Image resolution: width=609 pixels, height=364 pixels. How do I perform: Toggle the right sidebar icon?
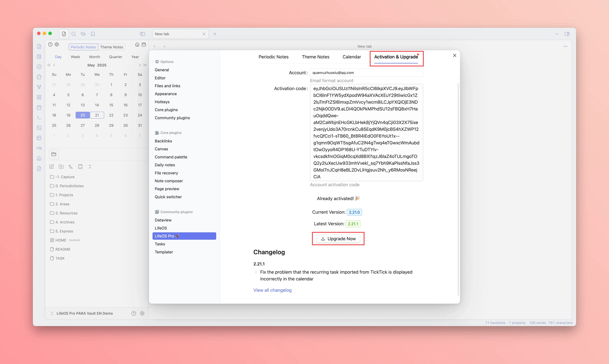coord(567,34)
